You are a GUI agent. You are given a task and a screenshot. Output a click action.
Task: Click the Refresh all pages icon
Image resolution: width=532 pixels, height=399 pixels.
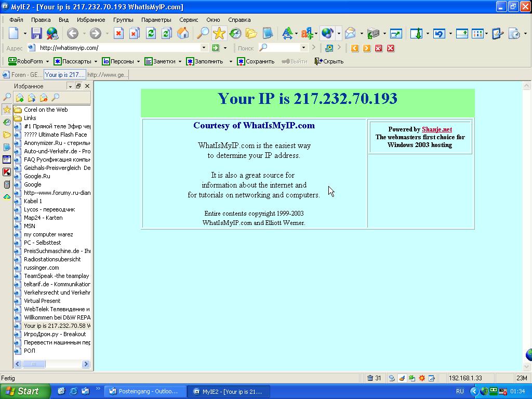(166, 33)
